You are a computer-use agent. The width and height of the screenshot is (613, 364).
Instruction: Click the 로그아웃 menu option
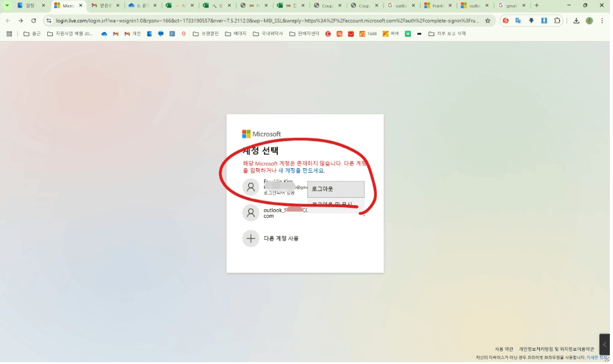tap(337, 190)
